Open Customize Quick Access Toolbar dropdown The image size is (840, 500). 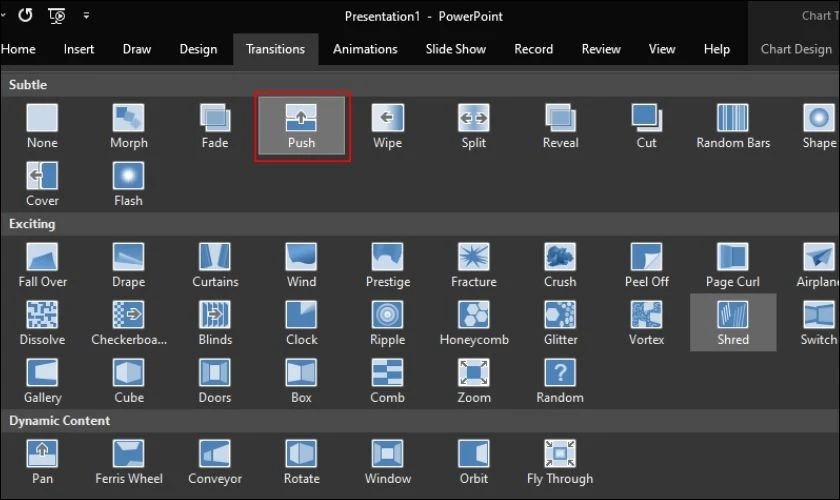[x=86, y=16]
